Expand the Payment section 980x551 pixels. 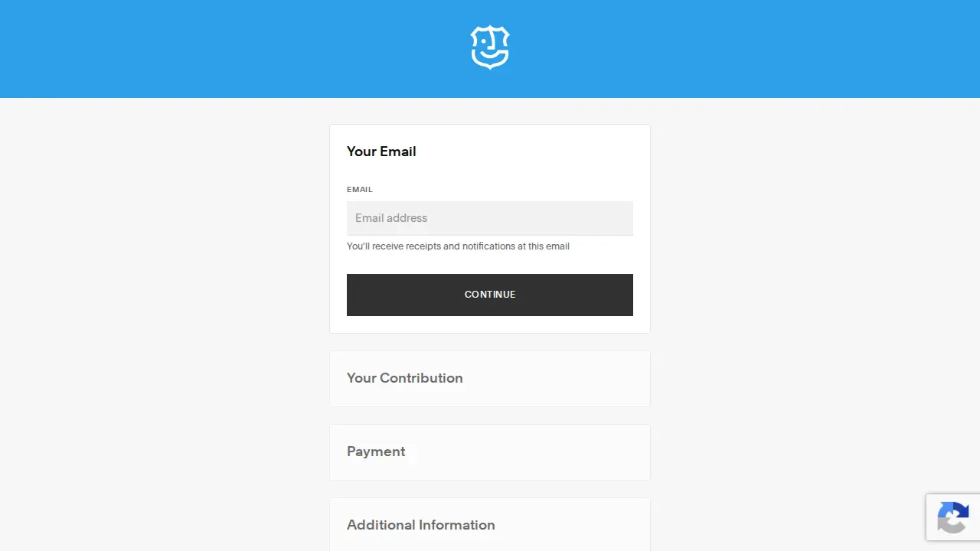490,452
